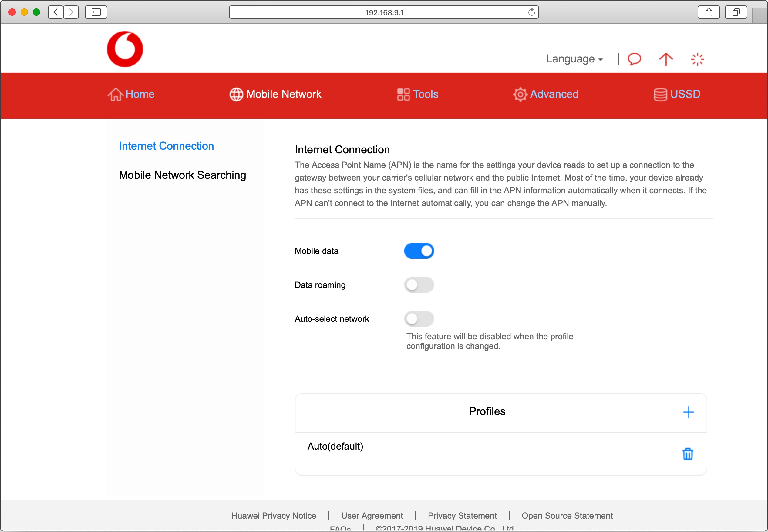Add a new profile with plus button
The width and height of the screenshot is (768, 532).
[689, 412]
